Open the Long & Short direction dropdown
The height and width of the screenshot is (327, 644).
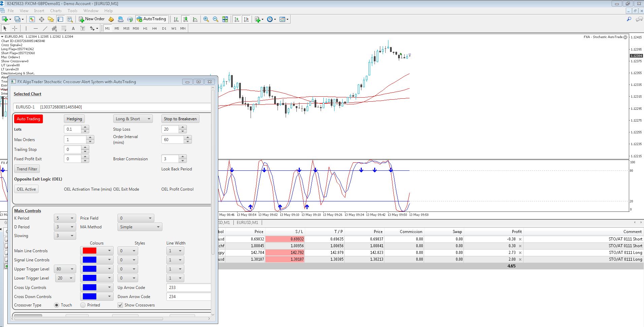(133, 119)
